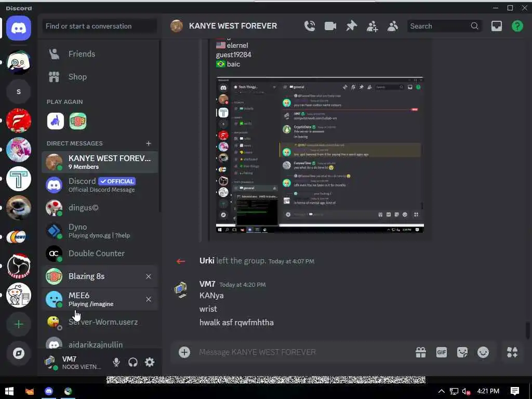This screenshot has width=532, height=399.
Task: Open the Reddit snoo server icon
Action: point(19,295)
